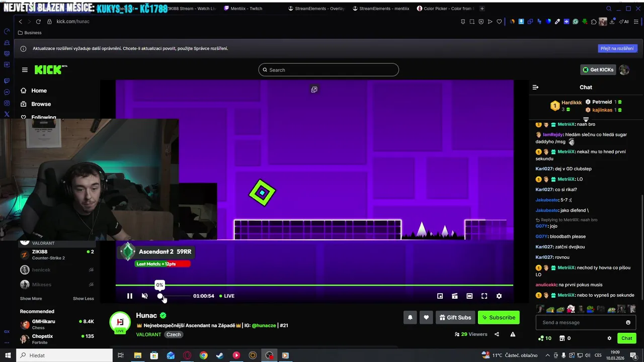Click the green Chat send button
Image resolution: width=644 pixels, height=362 pixels.
tap(627, 338)
